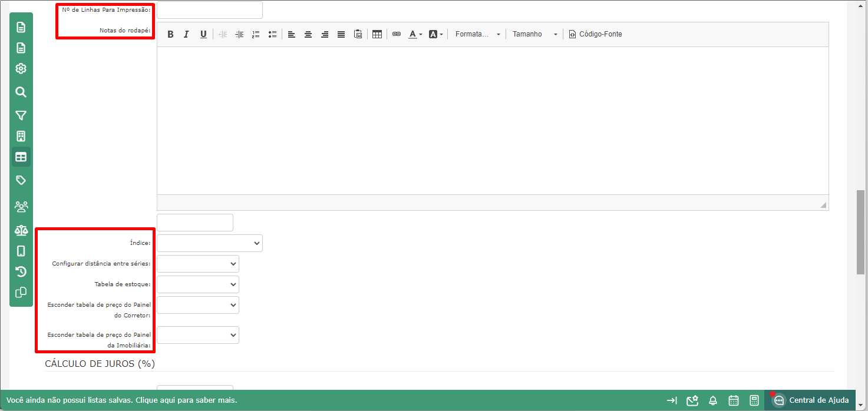Image resolution: width=868 pixels, height=411 pixels.
Task: Click the collapse arrow icon in bottom bar
Action: [x=672, y=400]
